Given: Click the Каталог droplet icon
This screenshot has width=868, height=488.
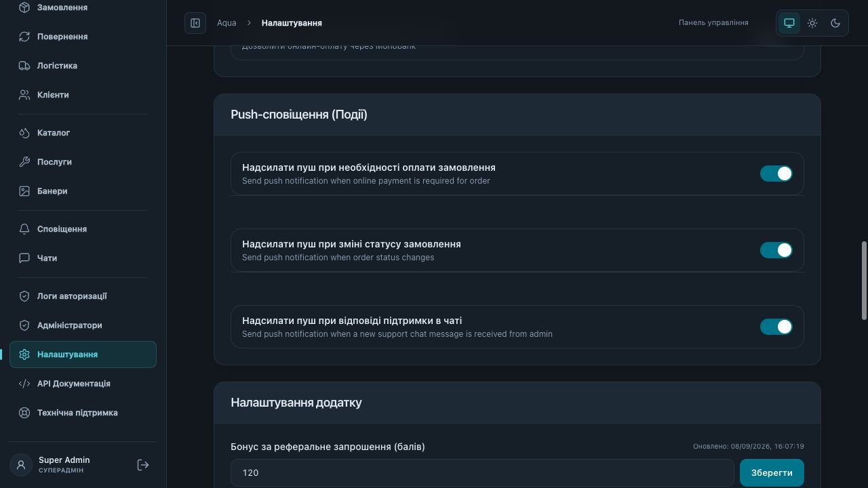Looking at the screenshot, I should (24, 133).
